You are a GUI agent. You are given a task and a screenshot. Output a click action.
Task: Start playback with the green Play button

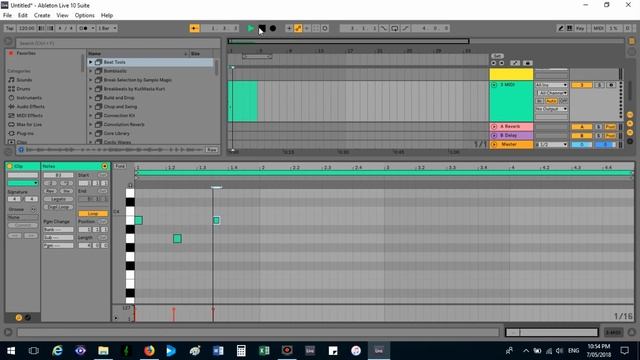(251, 28)
